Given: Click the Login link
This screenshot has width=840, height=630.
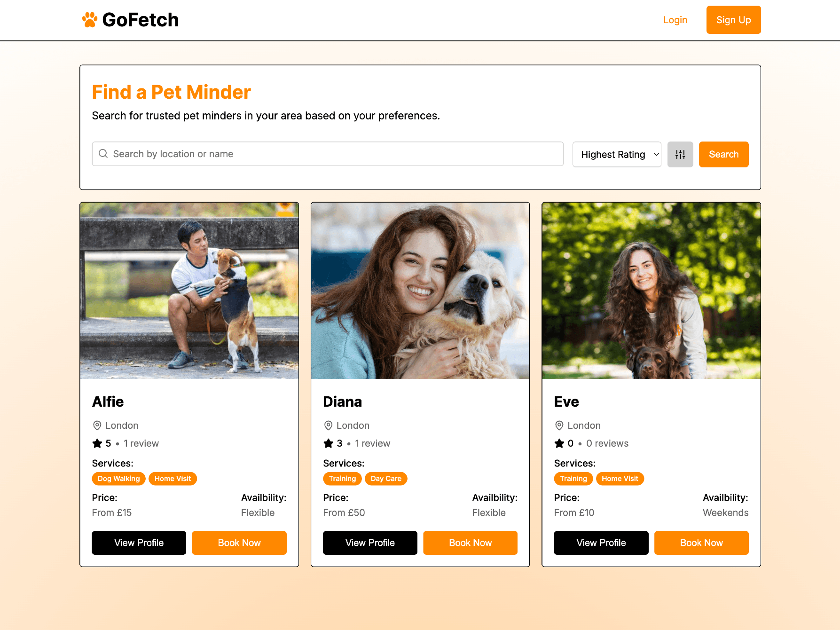Looking at the screenshot, I should (x=675, y=20).
